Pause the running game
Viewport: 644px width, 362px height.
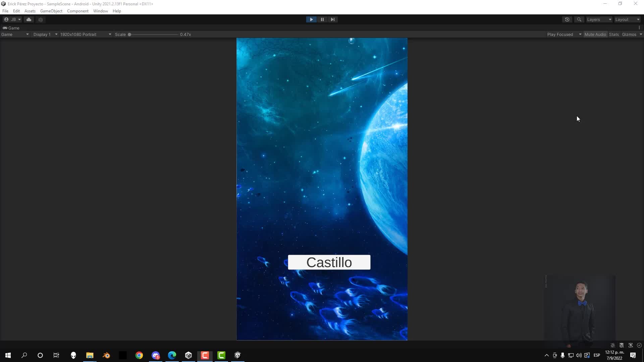click(x=322, y=19)
